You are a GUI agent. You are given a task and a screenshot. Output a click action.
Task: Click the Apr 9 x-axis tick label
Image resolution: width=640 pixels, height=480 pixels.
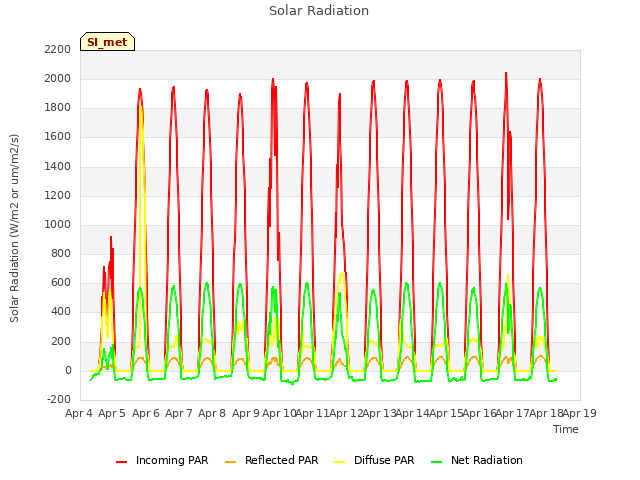pyautogui.click(x=246, y=413)
